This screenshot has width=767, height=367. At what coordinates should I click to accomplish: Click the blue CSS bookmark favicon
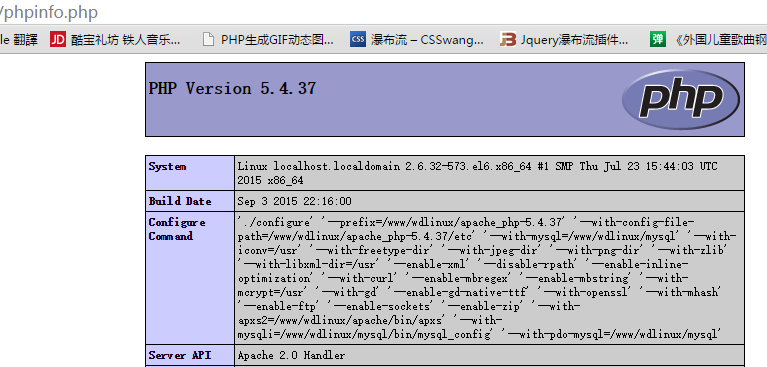coord(358,40)
